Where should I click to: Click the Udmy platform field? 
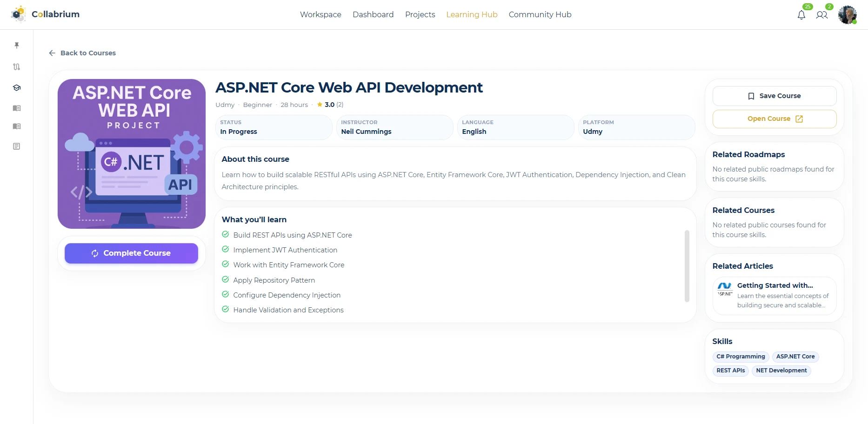[x=636, y=127]
